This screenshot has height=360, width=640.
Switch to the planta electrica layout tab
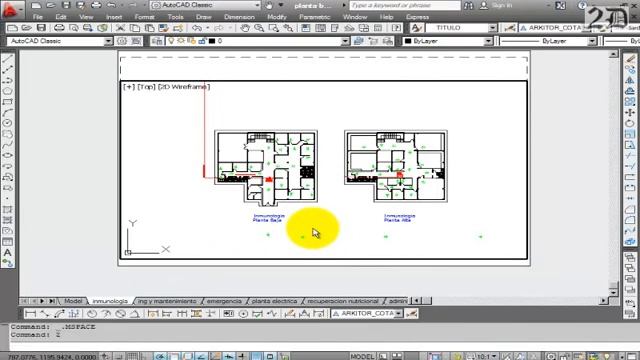(274, 301)
